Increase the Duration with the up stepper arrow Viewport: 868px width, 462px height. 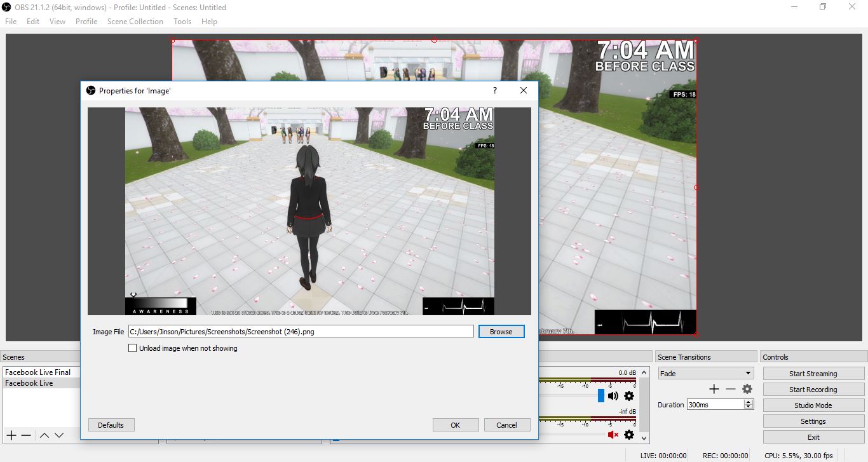749,402
